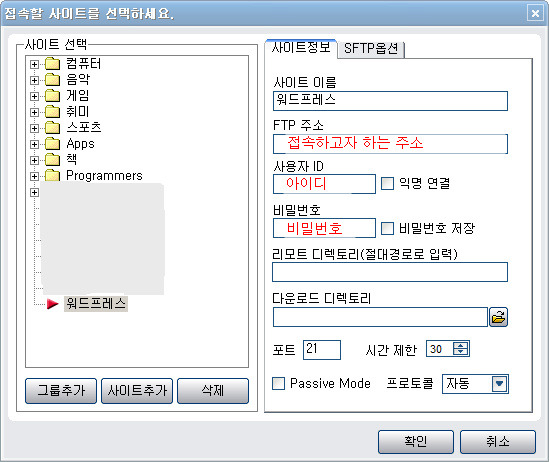
Task: Click the 스포츠 folder icon
Action: click(x=53, y=127)
